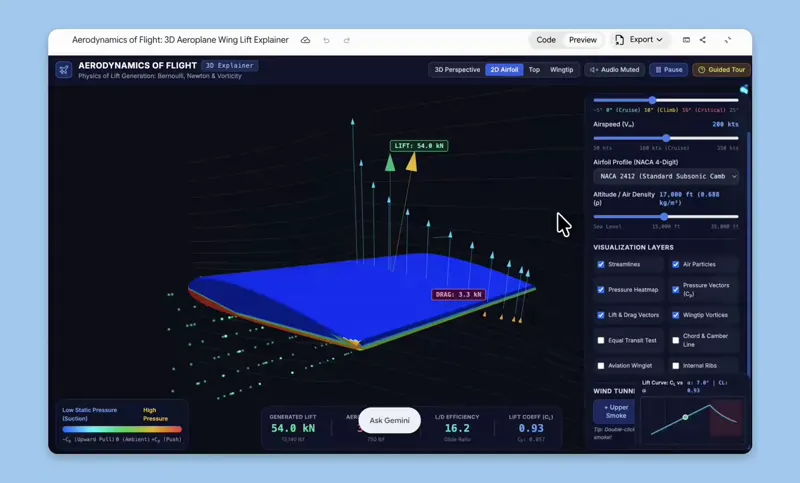
Task: Click the device view icon beside Export
Action: (686, 40)
